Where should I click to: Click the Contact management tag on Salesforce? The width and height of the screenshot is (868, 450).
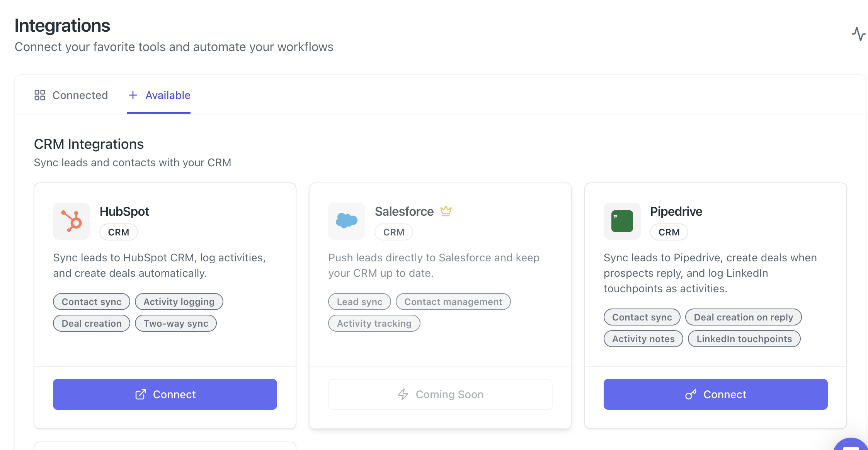[453, 302]
